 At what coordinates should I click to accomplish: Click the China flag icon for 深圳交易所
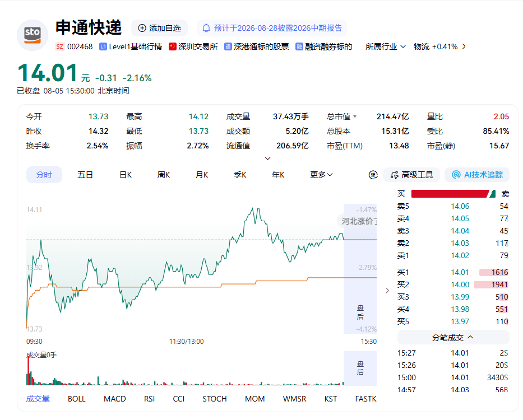click(x=173, y=46)
